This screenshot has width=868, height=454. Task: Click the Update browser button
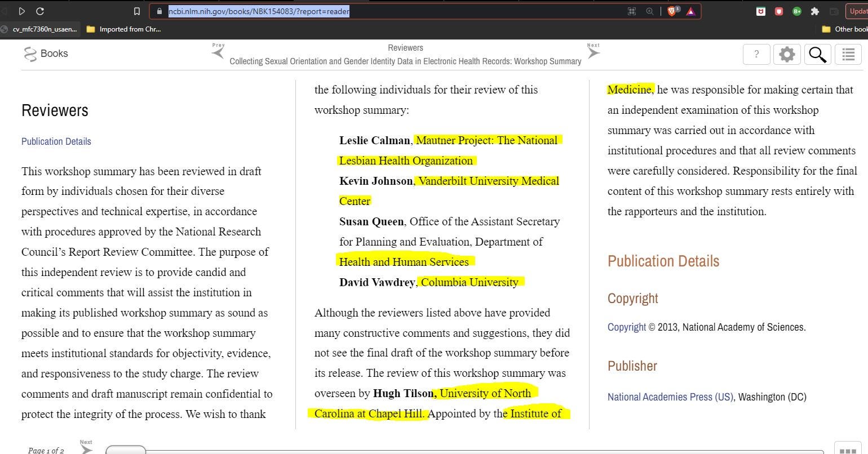click(857, 11)
